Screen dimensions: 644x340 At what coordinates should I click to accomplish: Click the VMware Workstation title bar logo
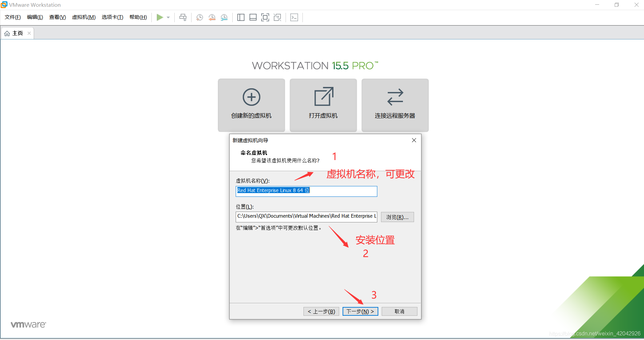(4, 5)
